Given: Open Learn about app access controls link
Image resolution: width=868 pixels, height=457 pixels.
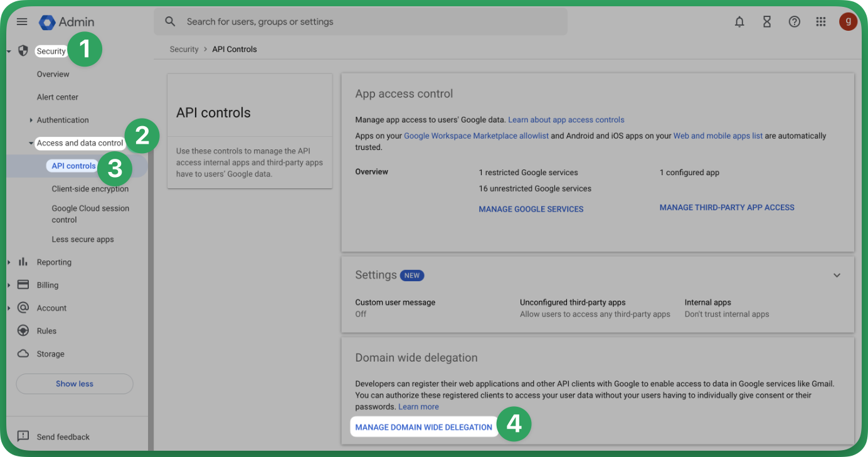Looking at the screenshot, I should tap(566, 119).
